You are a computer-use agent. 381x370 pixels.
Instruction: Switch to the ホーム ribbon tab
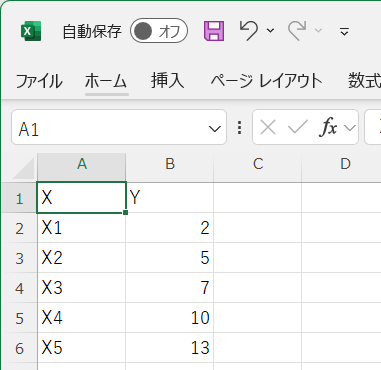[106, 81]
